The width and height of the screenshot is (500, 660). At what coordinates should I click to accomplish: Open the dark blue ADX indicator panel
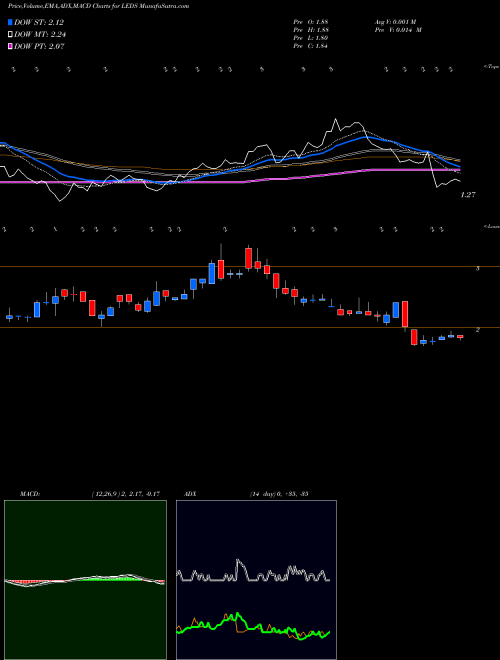pos(256,580)
